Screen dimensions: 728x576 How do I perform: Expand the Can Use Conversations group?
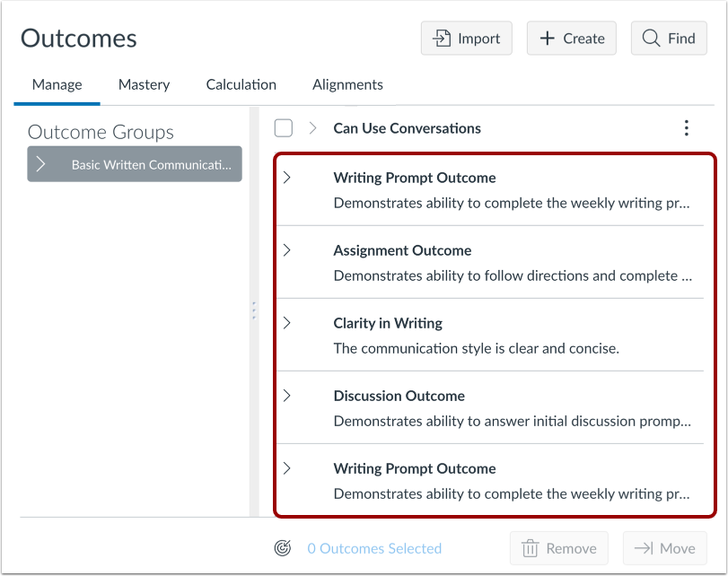[312, 128]
